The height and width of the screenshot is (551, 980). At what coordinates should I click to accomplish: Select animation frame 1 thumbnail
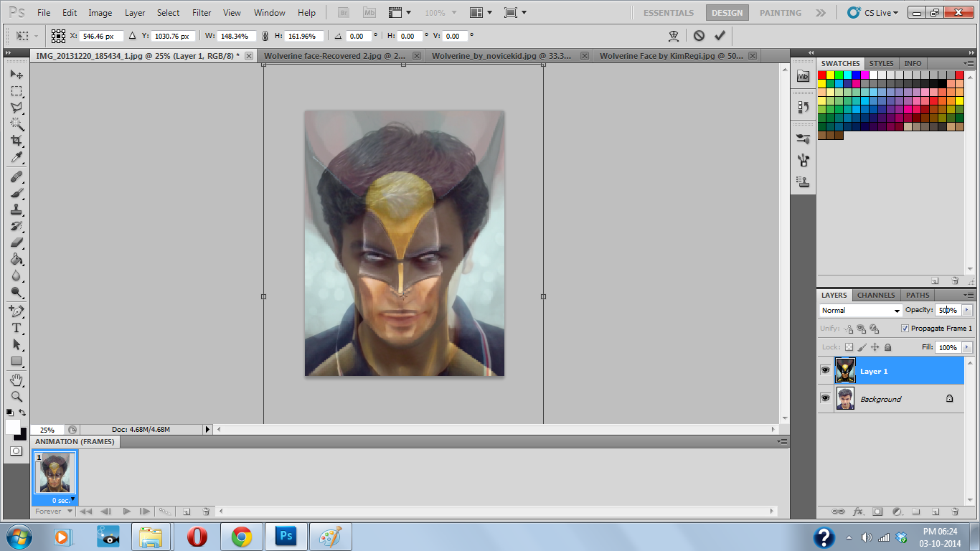[x=55, y=474]
